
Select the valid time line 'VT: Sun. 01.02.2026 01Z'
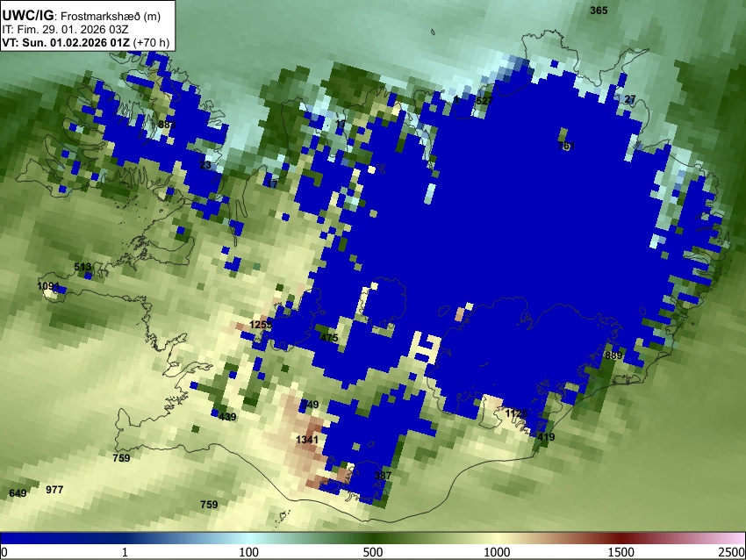[x=66, y=42]
